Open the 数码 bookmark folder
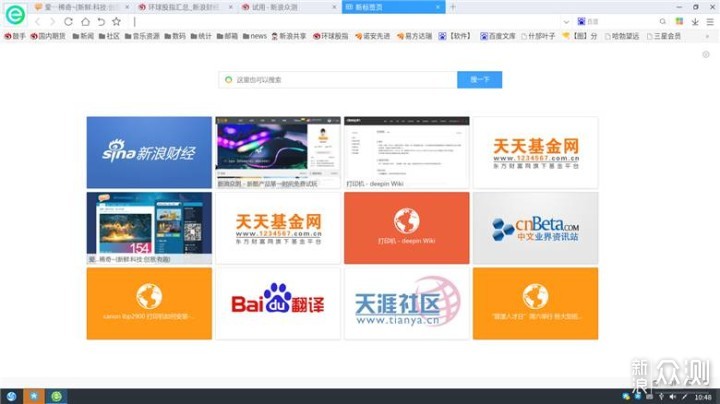 click(175, 36)
